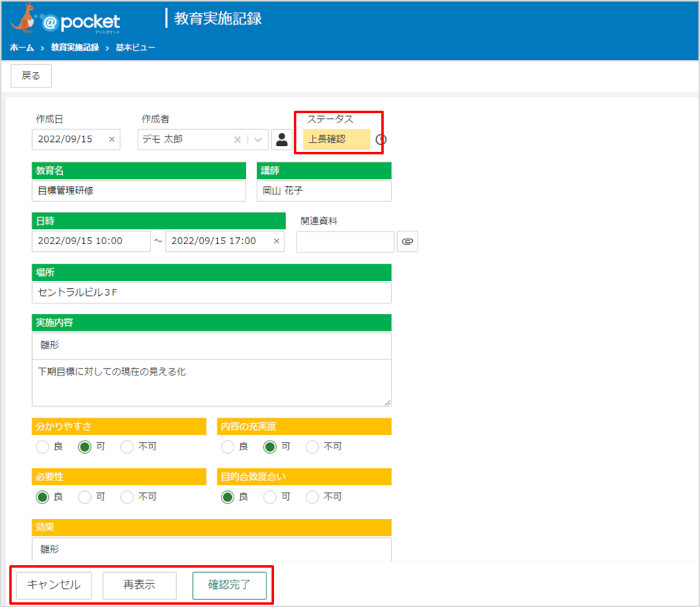The image size is (700, 607).
Task: Go to ホーム breadcrumb
Action: coord(22,47)
